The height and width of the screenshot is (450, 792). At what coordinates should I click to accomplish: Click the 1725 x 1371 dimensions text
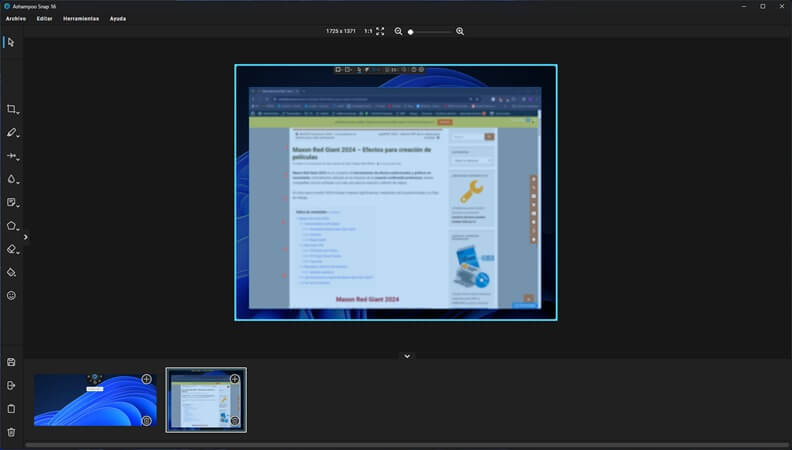(x=340, y=31)
